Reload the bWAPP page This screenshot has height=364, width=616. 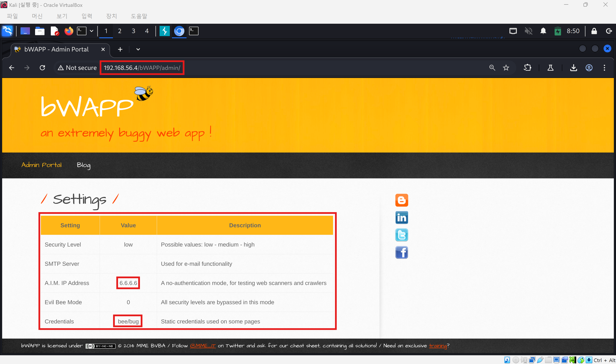pos(42,68)
